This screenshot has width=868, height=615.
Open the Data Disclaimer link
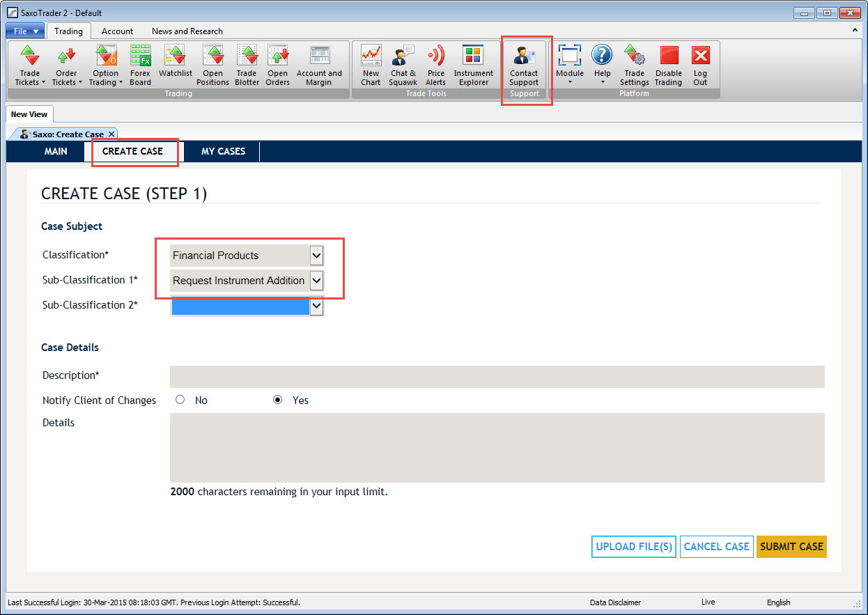pos(615,602)
